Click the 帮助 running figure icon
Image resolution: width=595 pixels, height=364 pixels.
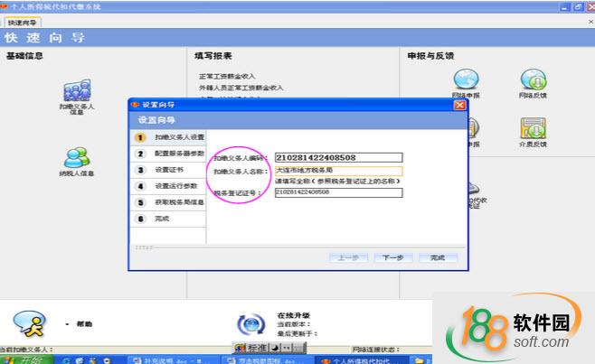(x=30, y=322)
